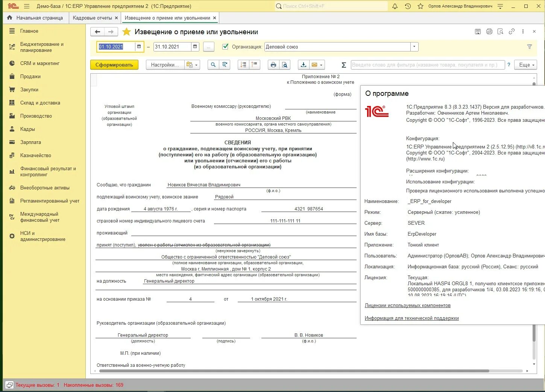Click the word filter input field

point(427,65)
